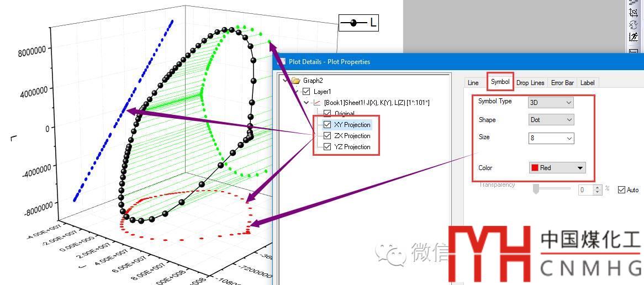Select the Layer1 tree item
Viewport: 644px width, 285px height.
click(x=323, y=92)
